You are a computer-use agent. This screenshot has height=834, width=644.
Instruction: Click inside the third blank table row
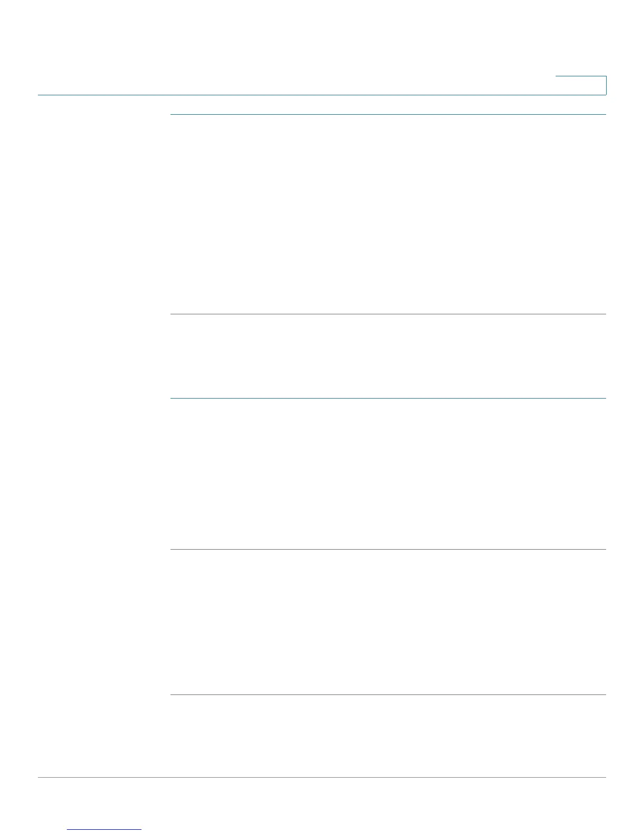click(388, 474)
